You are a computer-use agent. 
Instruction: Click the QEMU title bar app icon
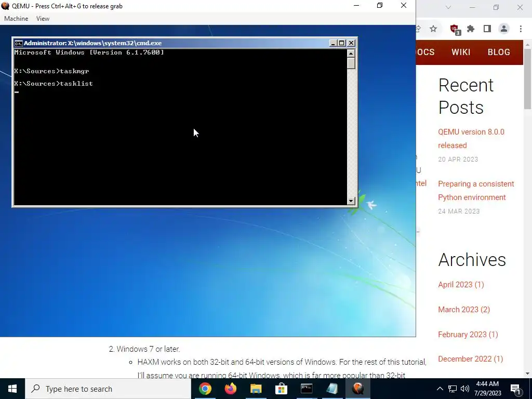5,6
